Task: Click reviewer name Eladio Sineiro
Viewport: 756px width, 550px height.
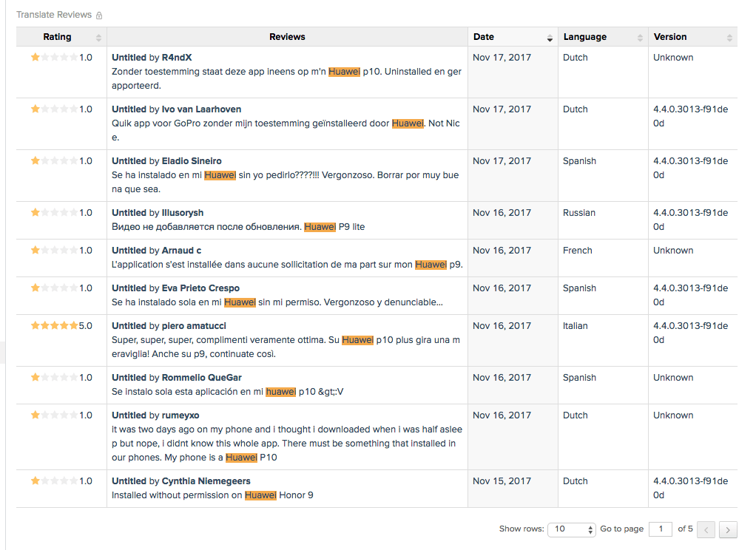Action: 192,161
